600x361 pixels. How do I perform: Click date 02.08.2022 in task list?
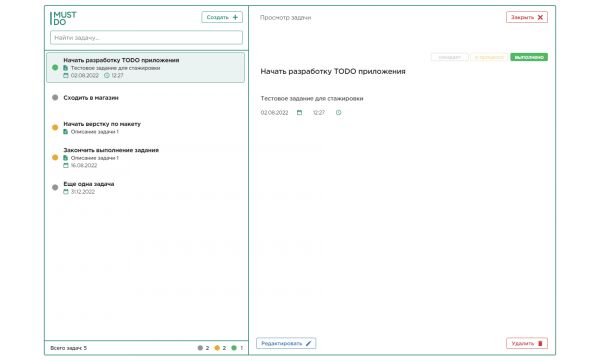click(x=85, y=75)
